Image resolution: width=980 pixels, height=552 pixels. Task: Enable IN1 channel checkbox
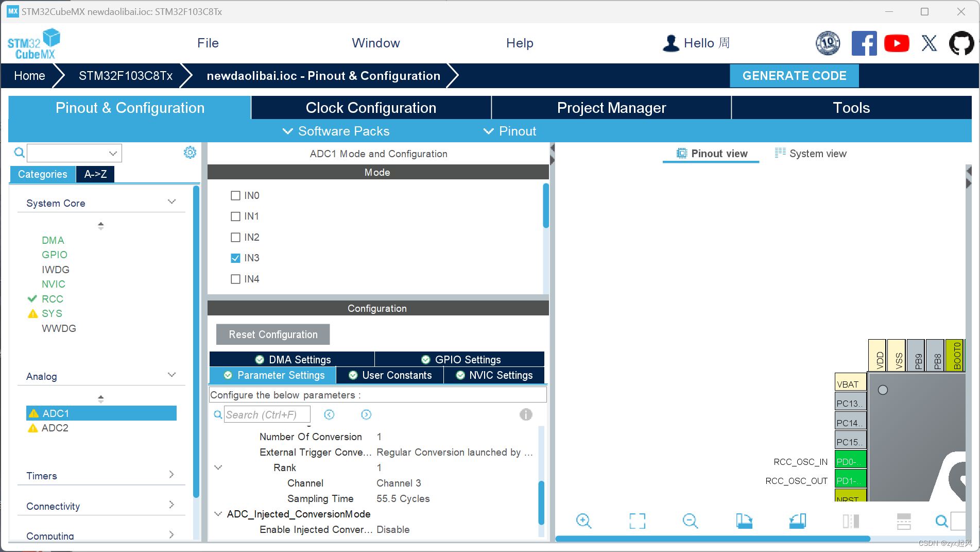pos(235,216)
